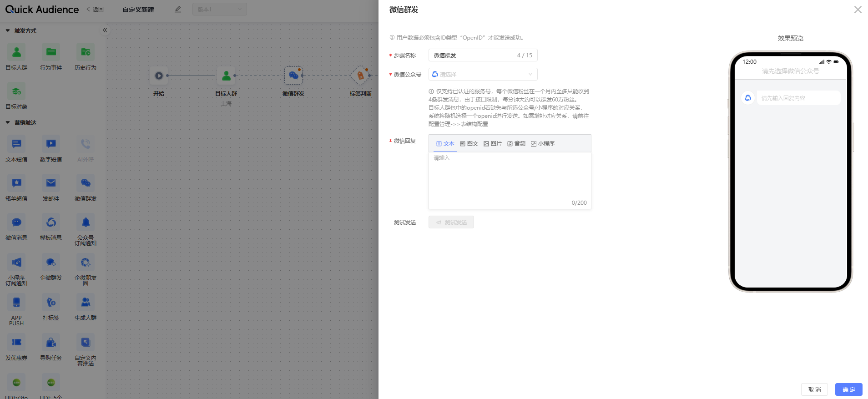Pick the 企微群发 component

pos(51,262)
